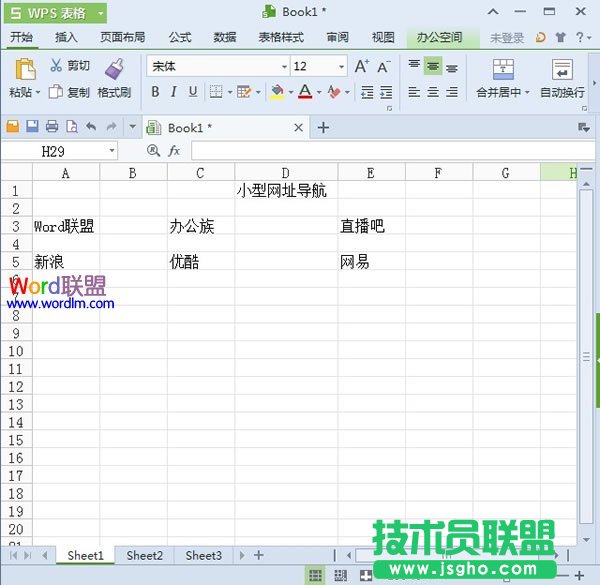The image size is (600, 585).
Task: Open file with the folder icon
Action: coord(13,126)
